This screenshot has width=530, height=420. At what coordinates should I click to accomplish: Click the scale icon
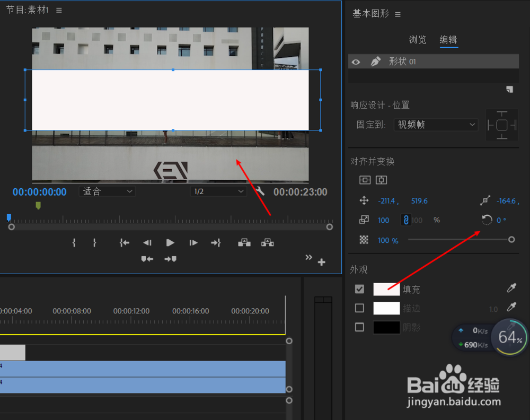tap(364, 220)
